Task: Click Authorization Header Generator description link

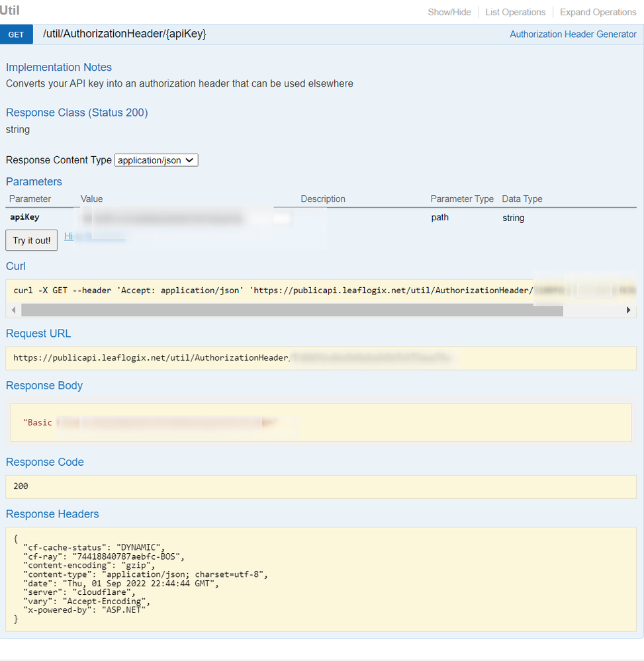Action: pyautogui.click(x=573, y=34)
